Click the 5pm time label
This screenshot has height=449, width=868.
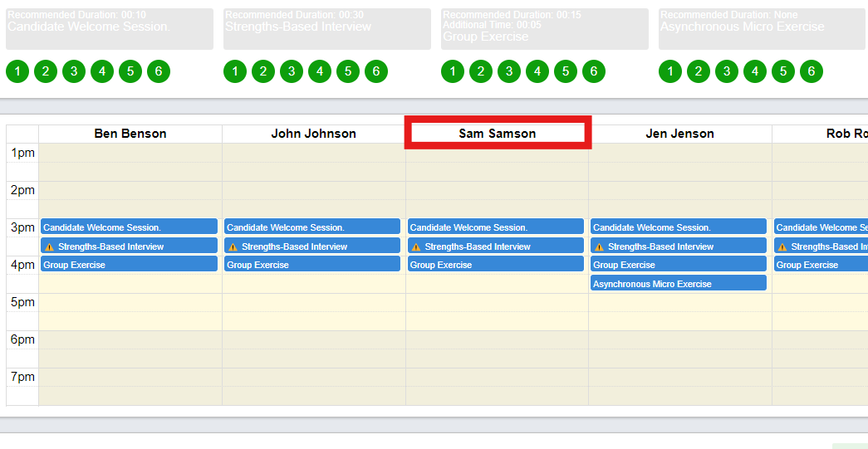pyautogui.click(x=22, y=302)
